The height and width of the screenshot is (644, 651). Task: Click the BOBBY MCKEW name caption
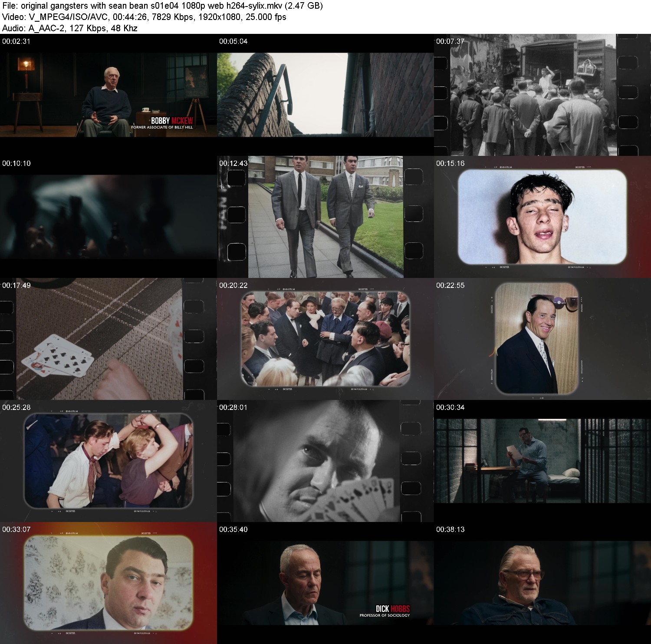click(x=172, y=121)
